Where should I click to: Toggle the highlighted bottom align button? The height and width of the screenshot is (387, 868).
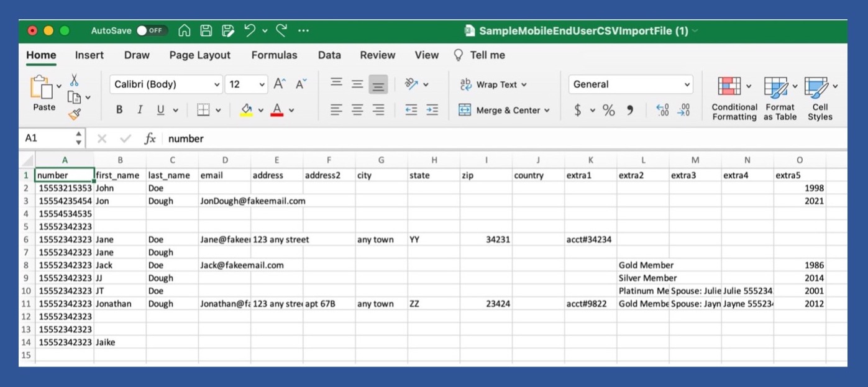pos(378,84)
